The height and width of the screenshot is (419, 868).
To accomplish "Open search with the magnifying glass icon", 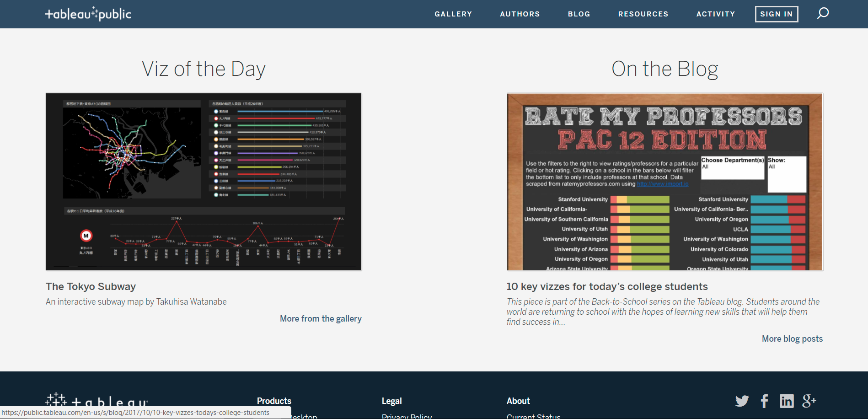I will [823, 13].
